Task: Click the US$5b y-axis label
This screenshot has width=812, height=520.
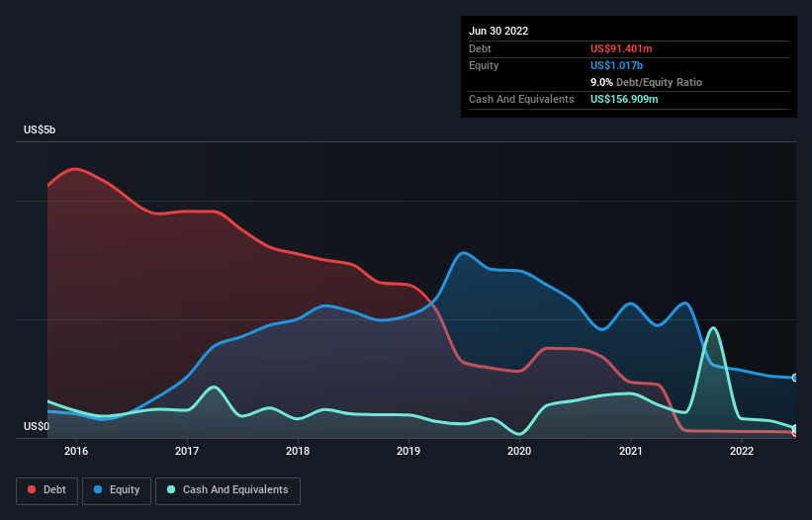Action: [40, 130]
